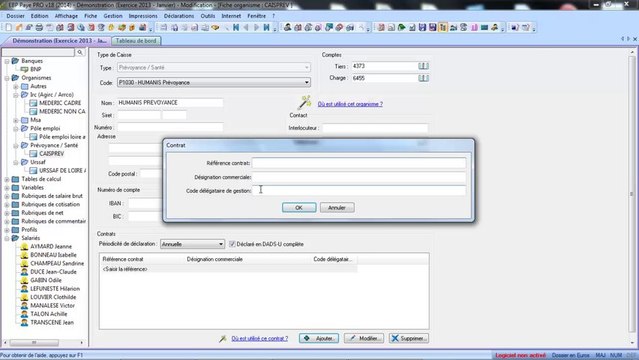Expand the Tables de calcul node
This screenshot has width=639, height=360.
[7, 179]
